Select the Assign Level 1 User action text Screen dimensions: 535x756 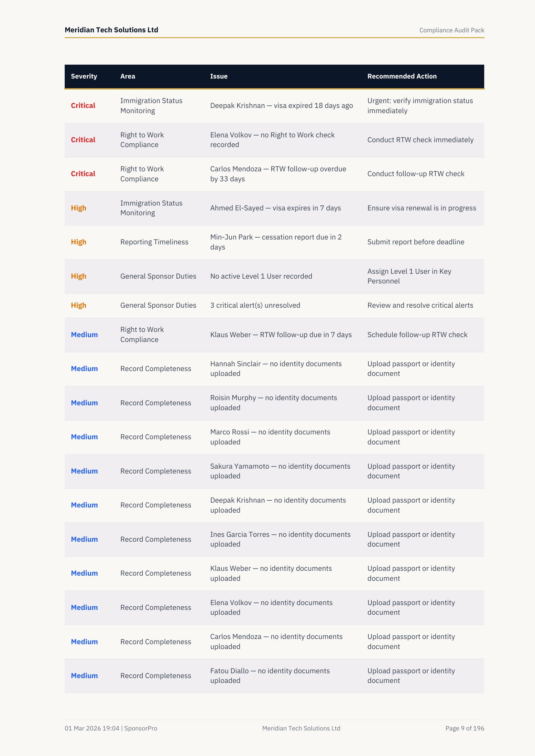point(409,276)
